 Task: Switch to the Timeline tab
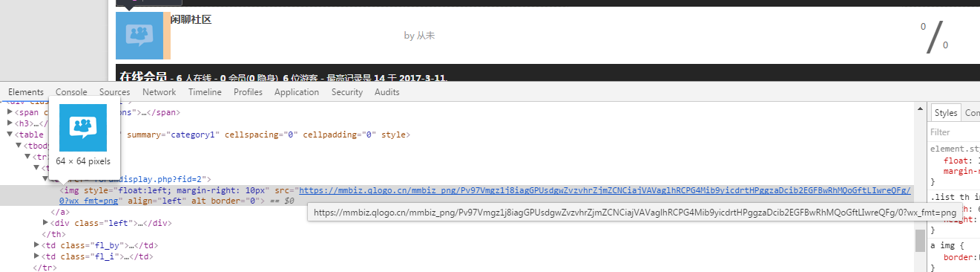205,92
